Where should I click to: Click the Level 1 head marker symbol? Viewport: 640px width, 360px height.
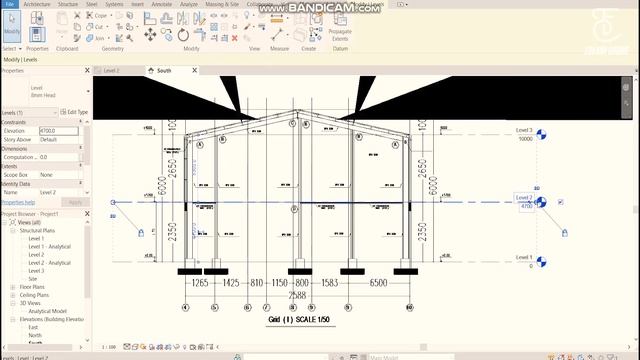tap(541, 262)
